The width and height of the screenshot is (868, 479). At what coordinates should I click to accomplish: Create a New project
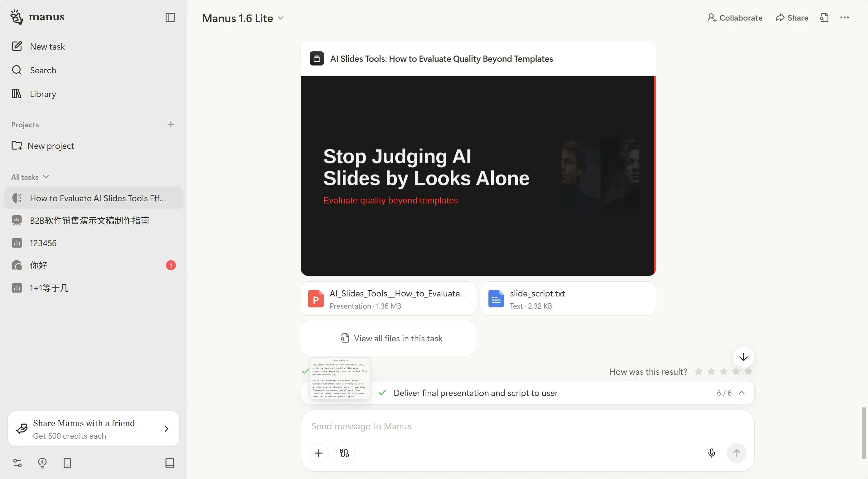click(x=93, y=146)
